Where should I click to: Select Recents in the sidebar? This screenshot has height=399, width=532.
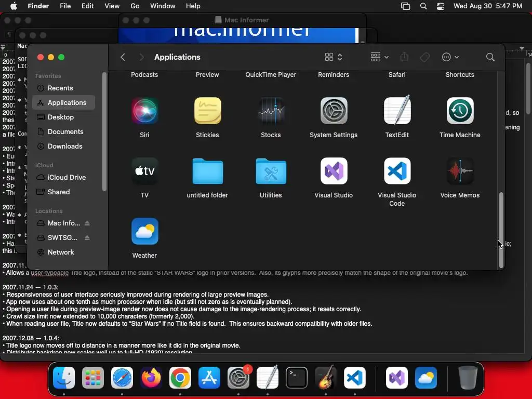[x=64, y=88]
